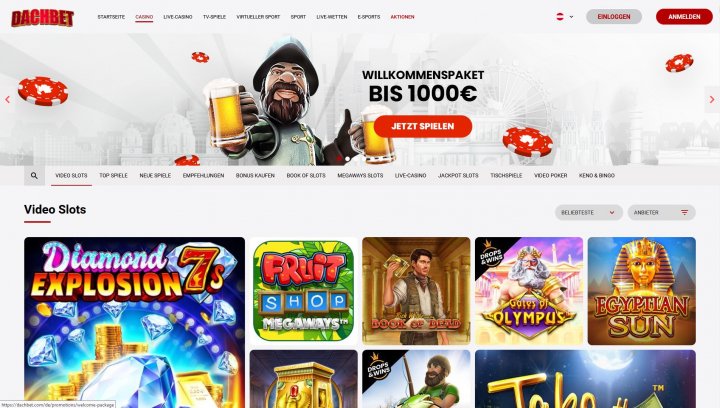Open Egyptian Sun game tile
This screenshot has width=720, height=408.
[x=641, y=291]
